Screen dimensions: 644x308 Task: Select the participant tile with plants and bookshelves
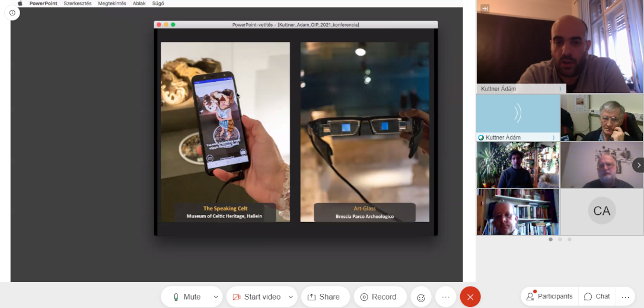click(518, 165)
